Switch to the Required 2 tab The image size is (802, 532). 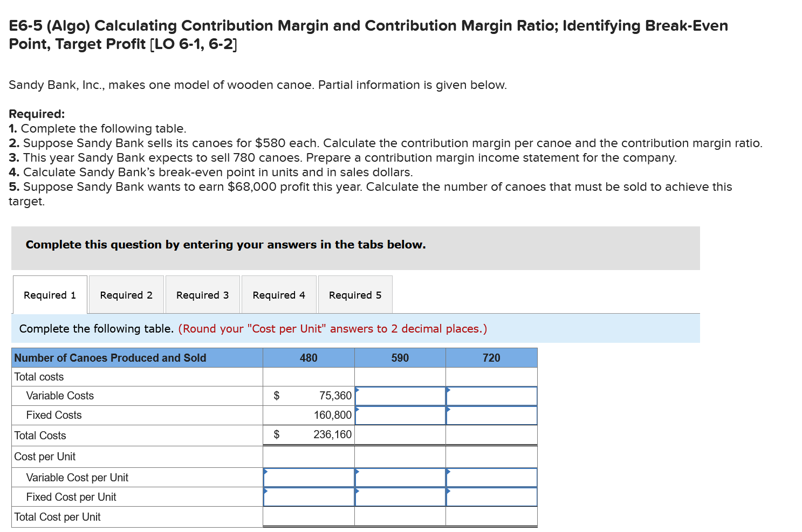click(x=126, y=294)
